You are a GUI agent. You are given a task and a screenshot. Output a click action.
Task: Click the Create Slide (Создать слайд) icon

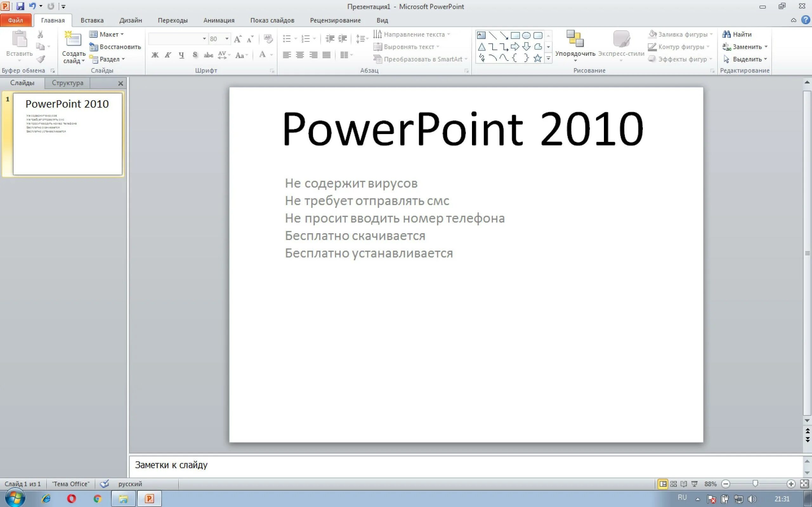pos(73,39)
